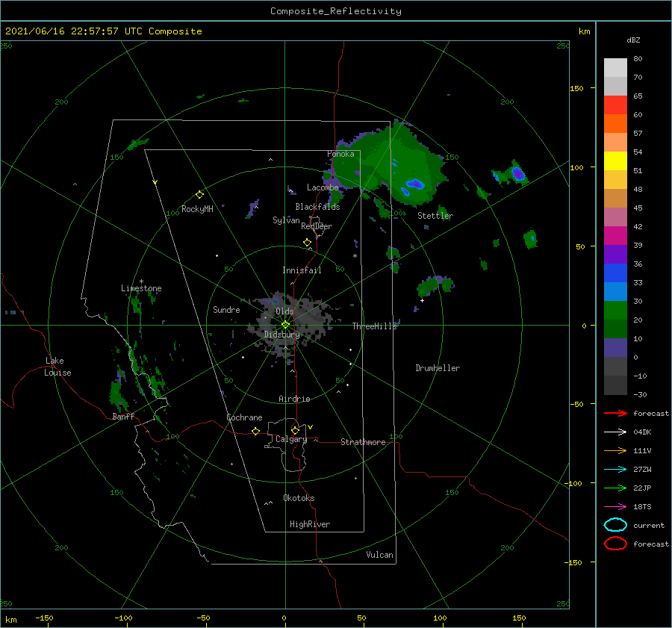The height and width of the screenshot is (628, 672).
Task: Click the red forecast ellipse legend icon
Action: coord(615,544)
